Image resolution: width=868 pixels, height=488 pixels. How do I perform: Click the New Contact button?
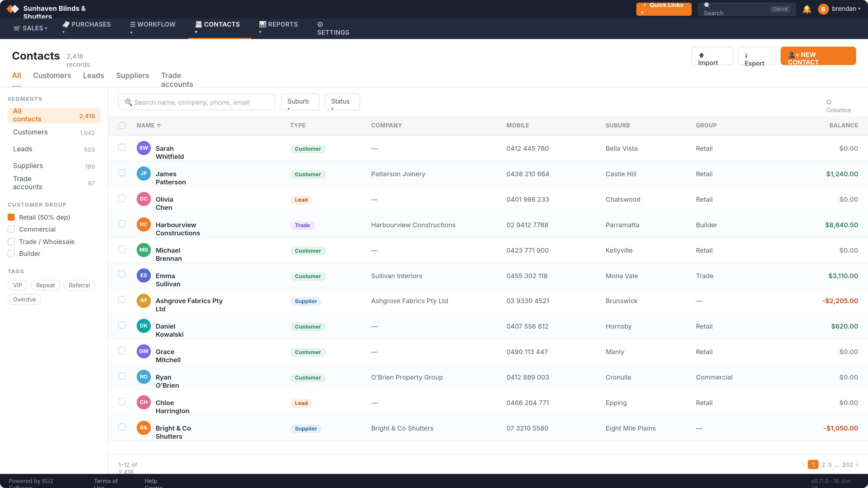pyautogui.click(x=818, y=56)
